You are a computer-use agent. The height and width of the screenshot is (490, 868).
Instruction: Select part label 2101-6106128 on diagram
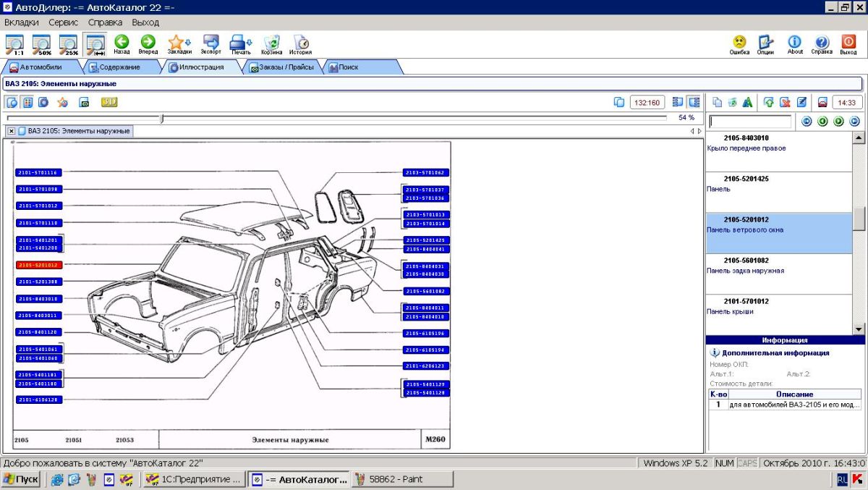tap(39, 400)
